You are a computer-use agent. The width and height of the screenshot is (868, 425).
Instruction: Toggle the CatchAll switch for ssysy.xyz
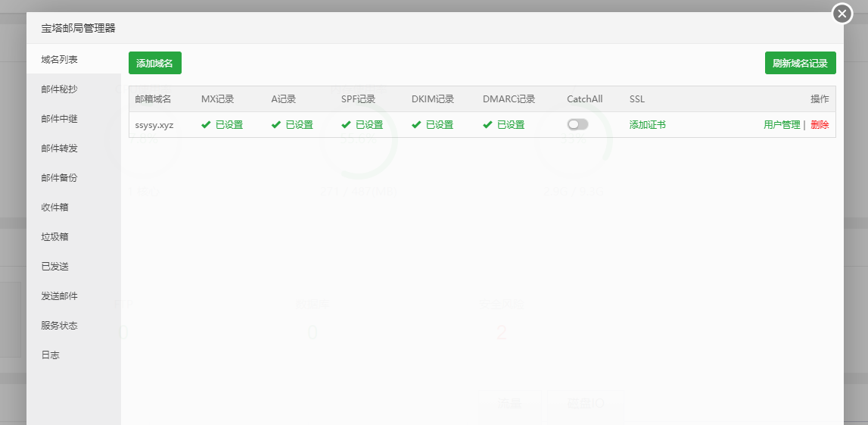click(577, 125)
